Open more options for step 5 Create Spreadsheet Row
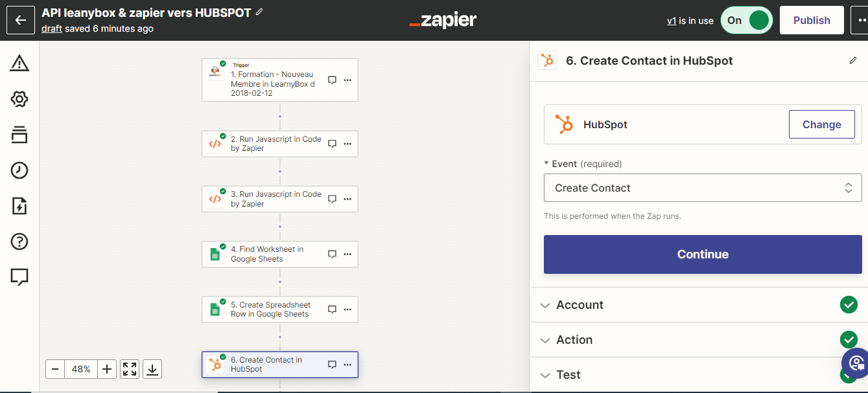Screen dimensions: 868x393 point(347,309)
